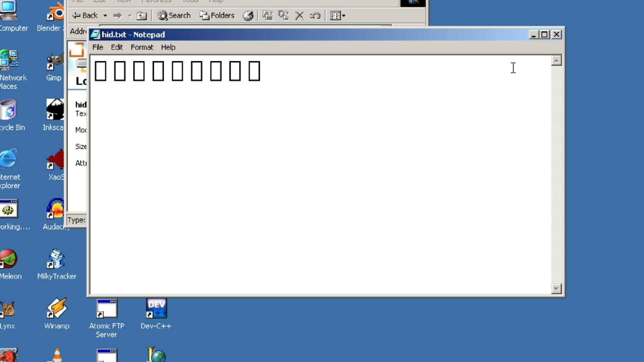
Task: Click the Stop/Cancel toolbar button
Action: click(x=300, y=15)
